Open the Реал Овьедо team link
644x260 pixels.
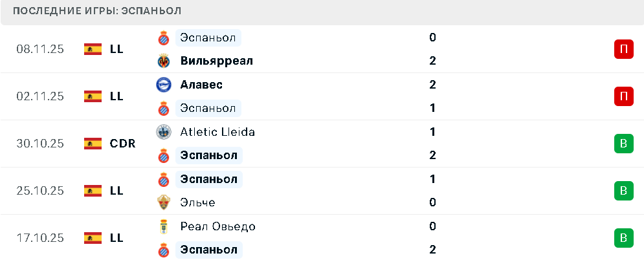tap(218, 226)
